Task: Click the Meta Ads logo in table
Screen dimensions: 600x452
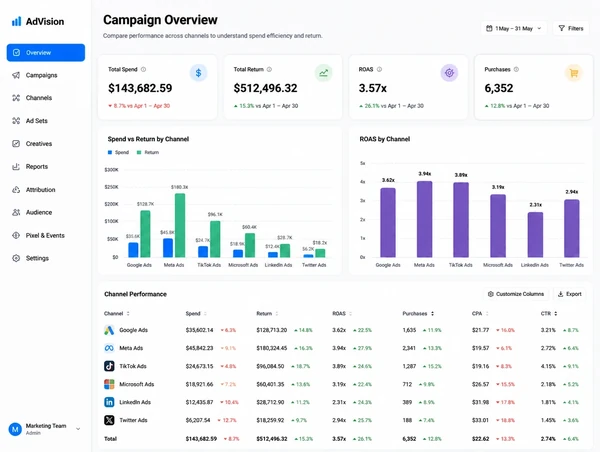Action: [109, 348]
